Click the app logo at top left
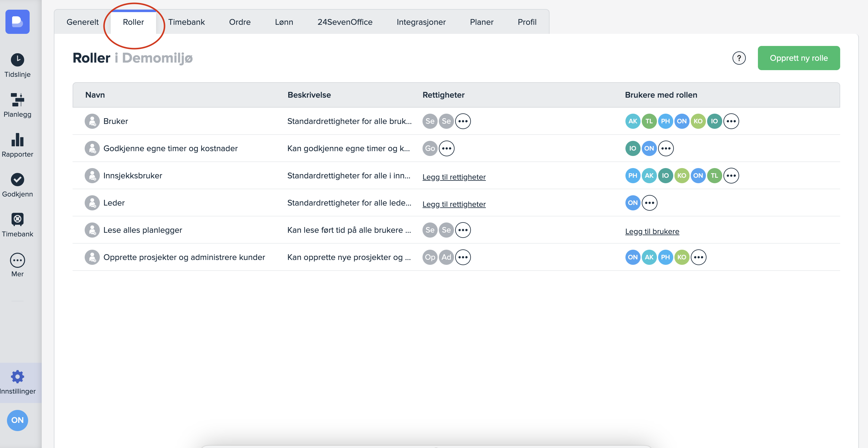 (x=17, y=22)
